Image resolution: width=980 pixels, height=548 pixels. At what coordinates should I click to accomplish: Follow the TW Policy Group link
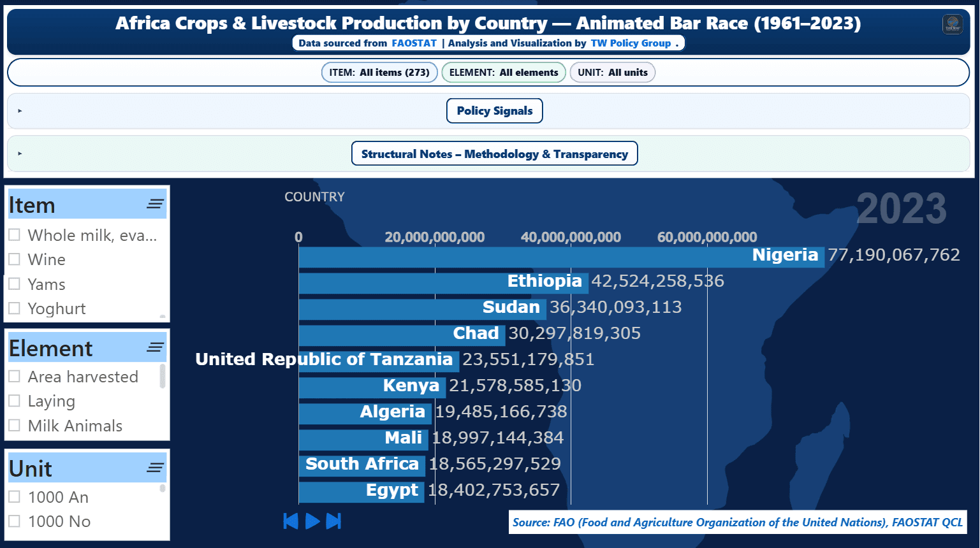[x=631, y=43]
